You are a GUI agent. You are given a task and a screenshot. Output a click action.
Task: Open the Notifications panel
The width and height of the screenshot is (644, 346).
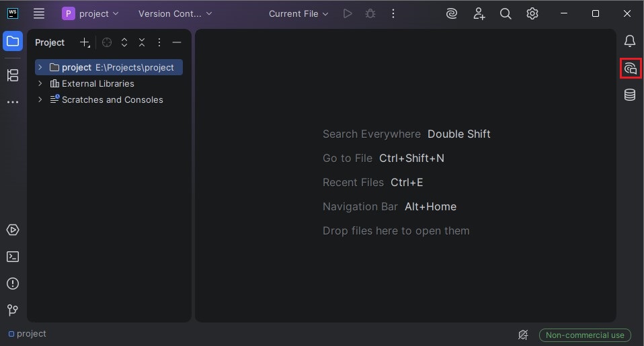pyautogui.click(x=630, y=42)
